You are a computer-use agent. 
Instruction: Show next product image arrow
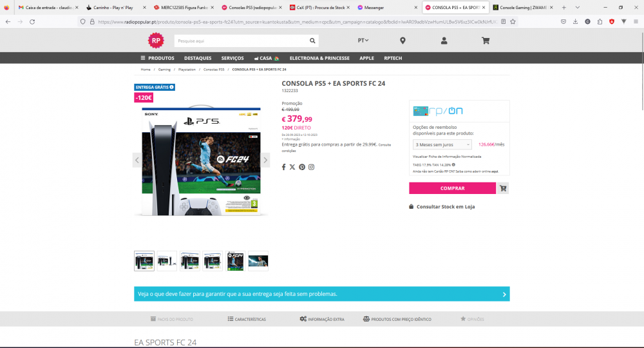(x=265, y=160)
